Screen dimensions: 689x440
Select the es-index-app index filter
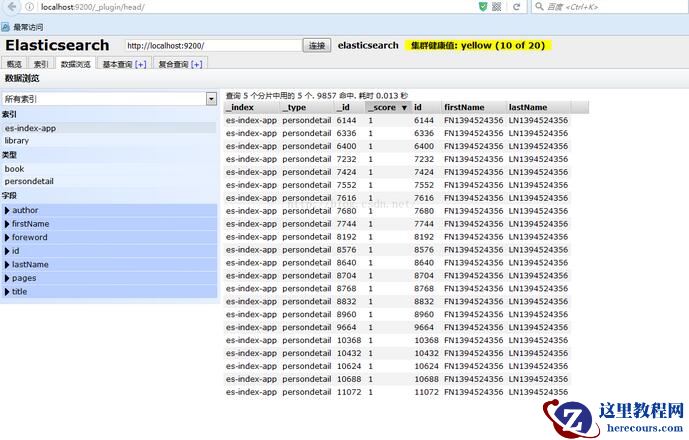pyautogui.click(x=109, y=128)
